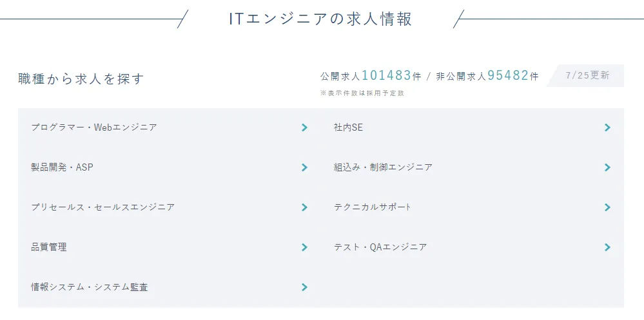Image resolution: width=644 pixels, height=320 pixels.
Task: Click chevron arrow beside テクニカルサポート
Action: click(607, 207)
